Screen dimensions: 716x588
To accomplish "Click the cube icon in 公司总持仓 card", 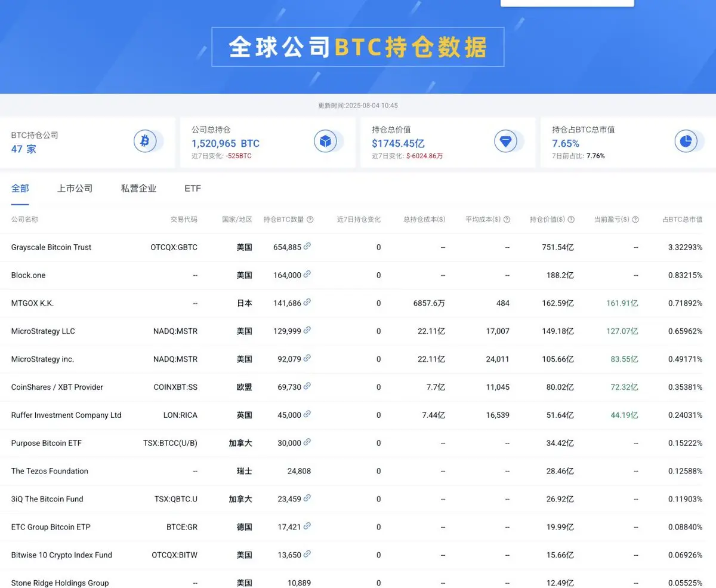I will [325, 141].
